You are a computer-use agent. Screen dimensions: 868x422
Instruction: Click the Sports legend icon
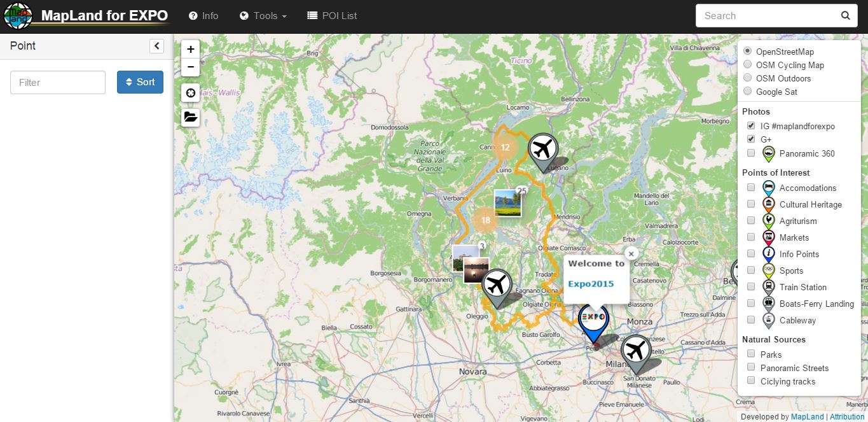click(768, 271)
